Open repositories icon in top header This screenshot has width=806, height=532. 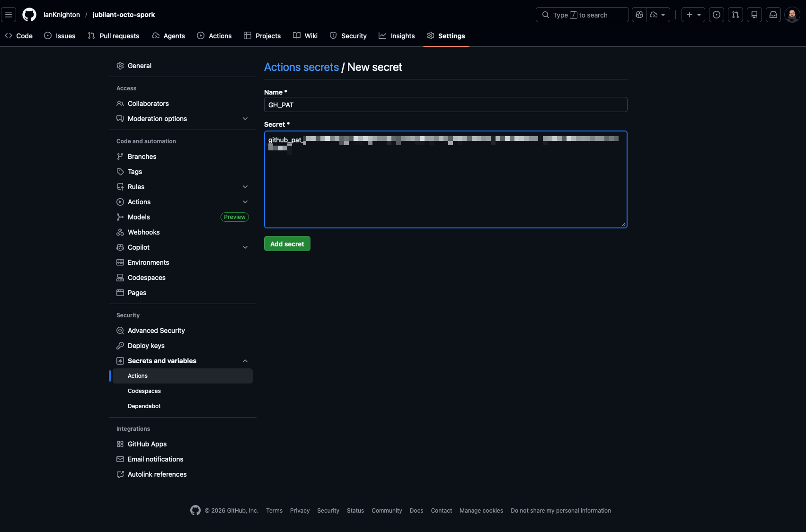tap(754, 15)
